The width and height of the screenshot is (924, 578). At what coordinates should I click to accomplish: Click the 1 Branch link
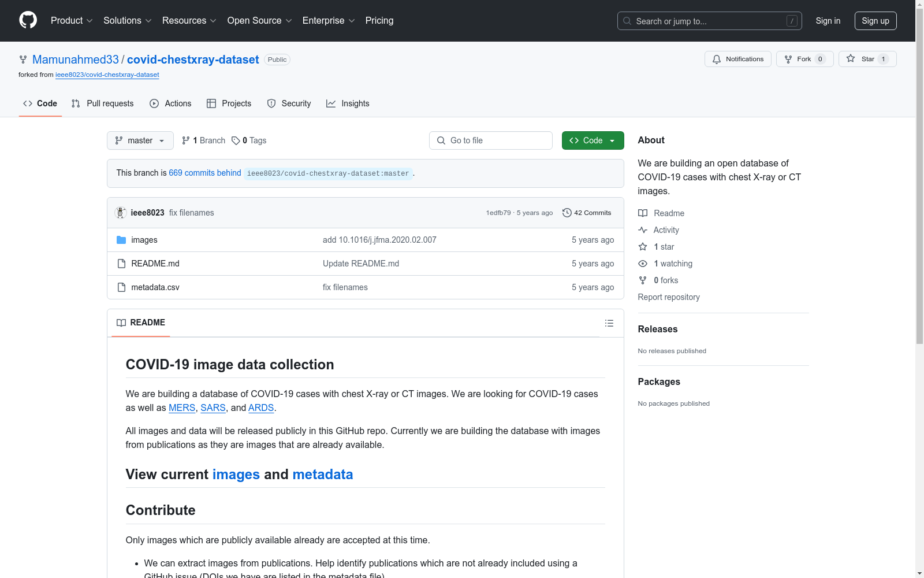click(x=203, y=140)
